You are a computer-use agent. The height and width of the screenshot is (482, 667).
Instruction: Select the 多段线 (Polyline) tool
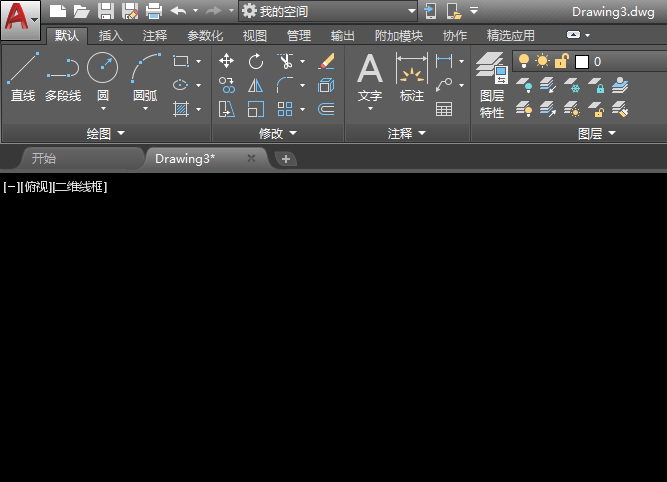coord(63,77)
